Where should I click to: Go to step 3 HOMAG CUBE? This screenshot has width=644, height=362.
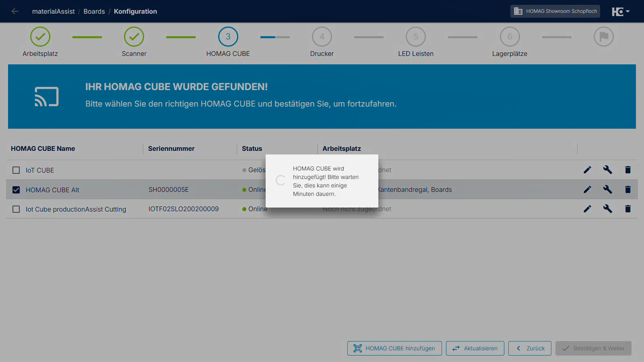[x=228, y=37]
